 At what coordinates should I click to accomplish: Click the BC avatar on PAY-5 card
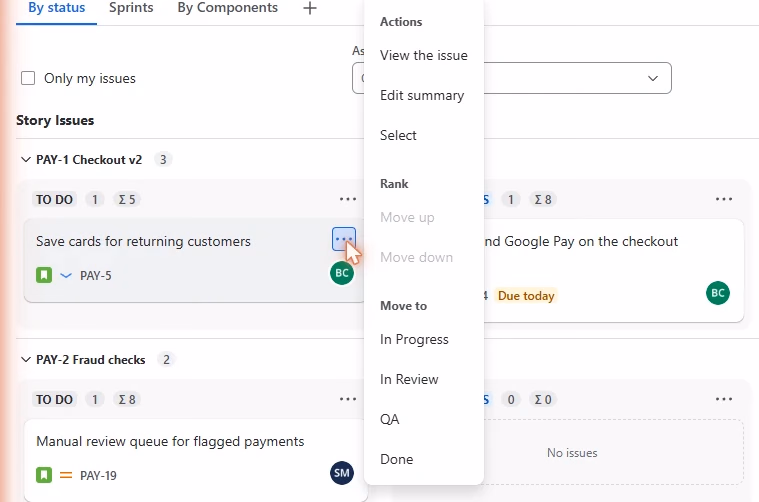(342, 273)
